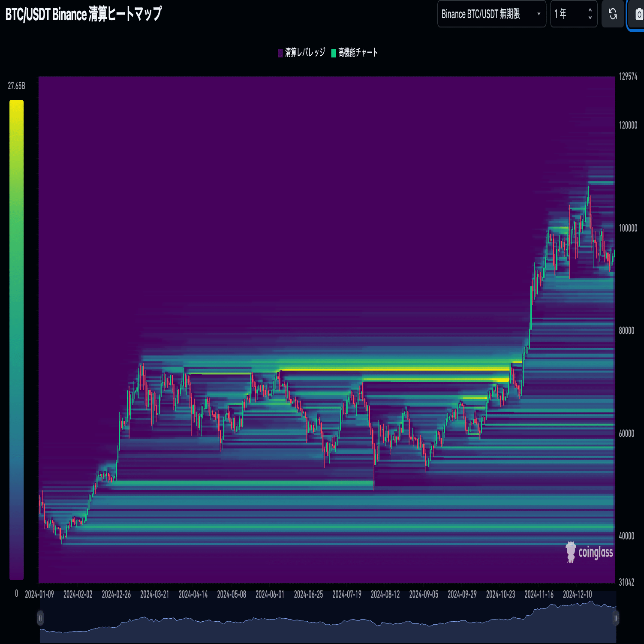Click the 80000 price axis label
The height and width of the screenshot is (644, 644).
click(626, 331)
